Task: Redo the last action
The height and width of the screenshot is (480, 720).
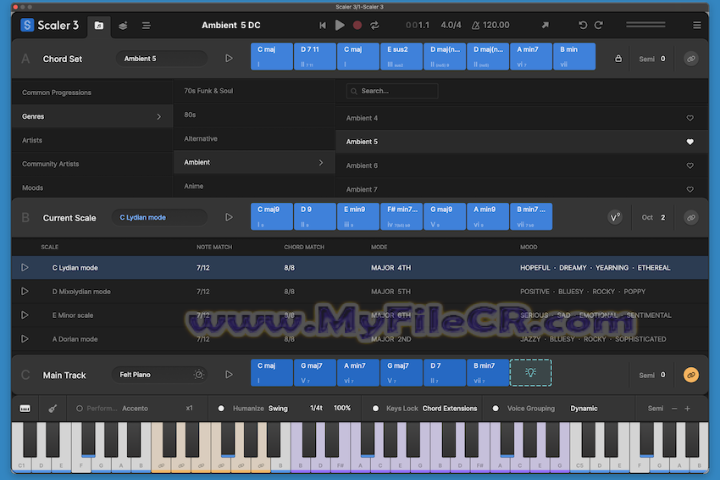Action: click(599, 25)
